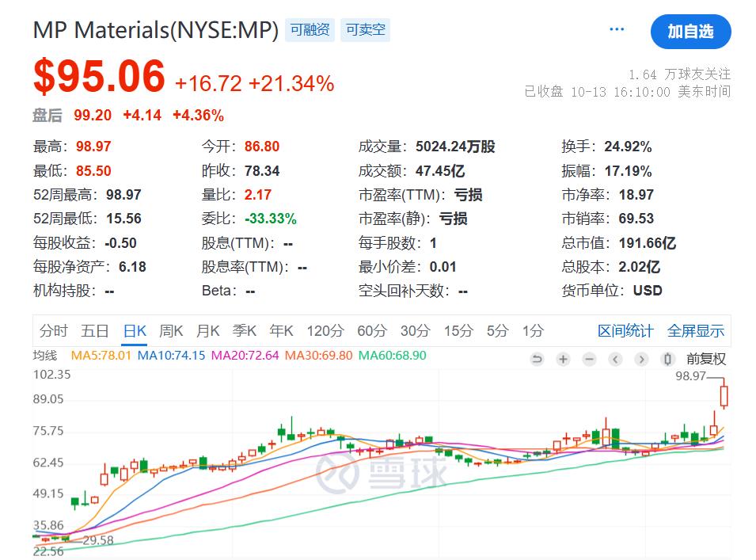Switch to 120分 chart tab
The width and height of the screenshot is (756, 560).
tap(325, 331)
